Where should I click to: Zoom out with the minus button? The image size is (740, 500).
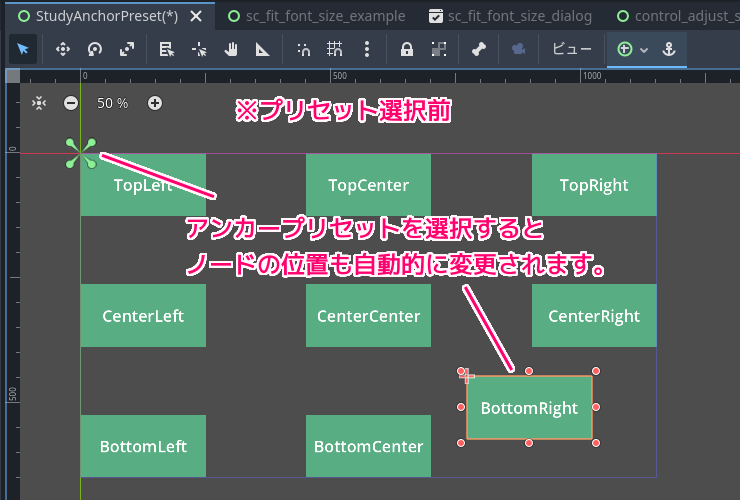click(71, 103)
